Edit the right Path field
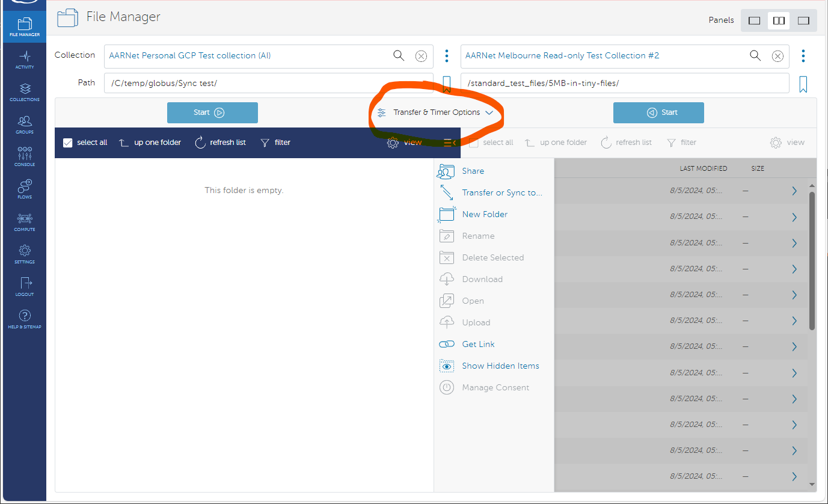This screenshot has width=828, height=504. click(625, 83)
